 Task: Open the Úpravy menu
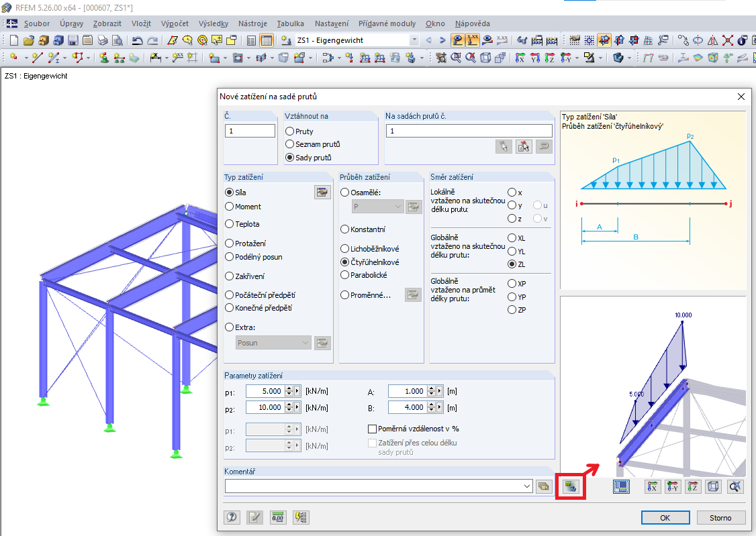click(71, 23)
